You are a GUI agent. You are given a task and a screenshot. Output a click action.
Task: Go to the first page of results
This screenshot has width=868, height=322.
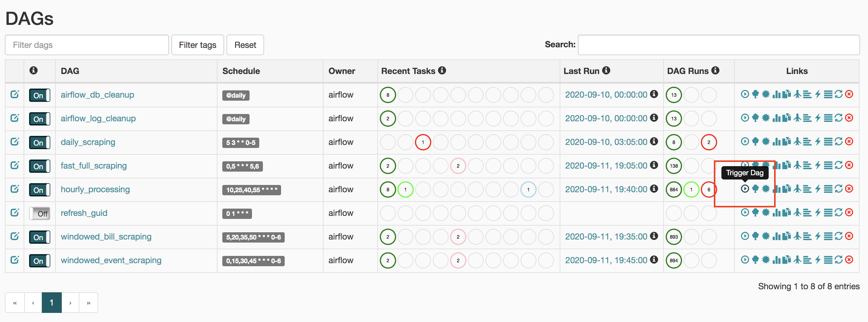pos(15,303)
